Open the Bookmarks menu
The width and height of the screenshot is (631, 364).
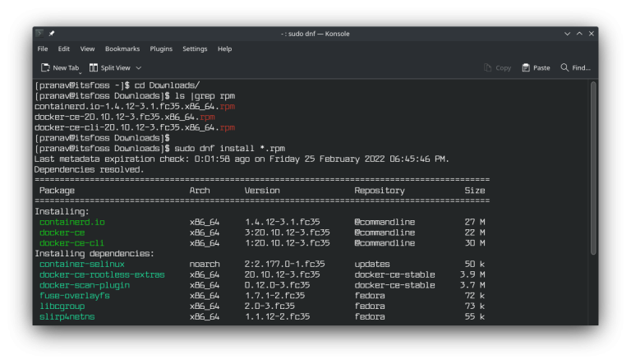click(x=122, y=49)
